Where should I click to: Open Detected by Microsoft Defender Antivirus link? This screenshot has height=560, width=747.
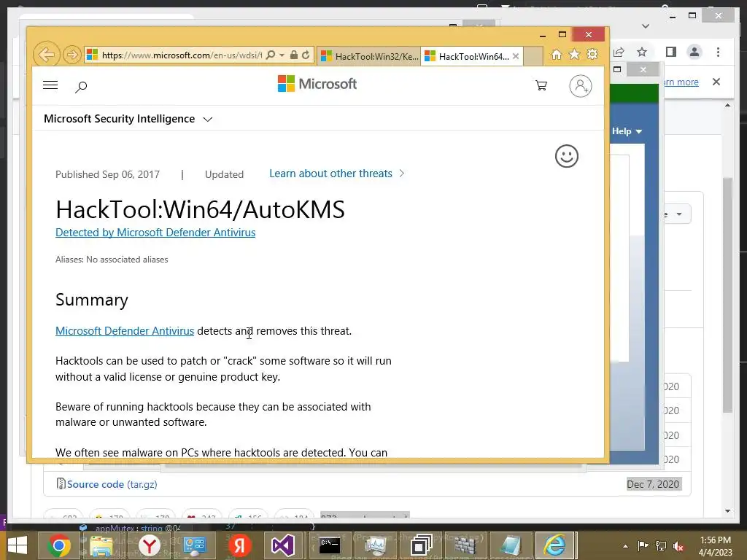point(155,233)
